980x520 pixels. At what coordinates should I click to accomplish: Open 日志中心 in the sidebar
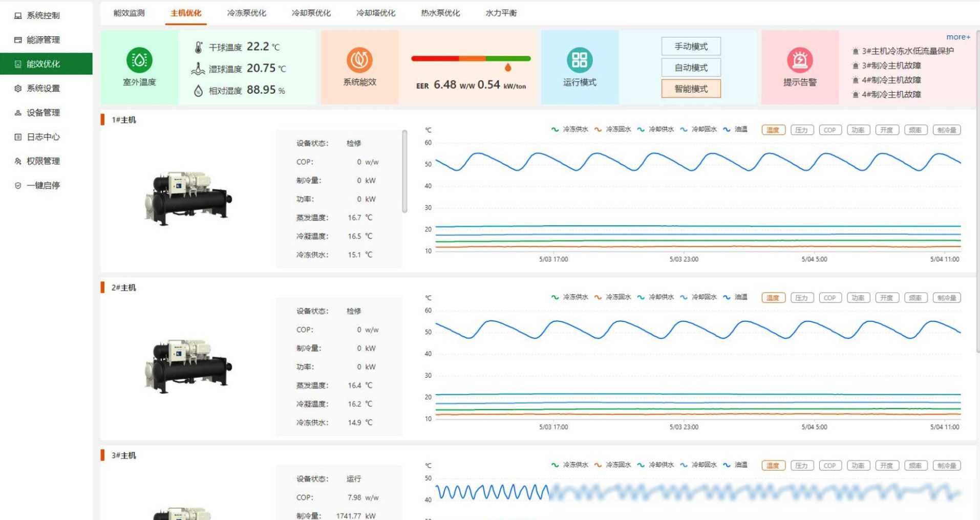[44, 137]
